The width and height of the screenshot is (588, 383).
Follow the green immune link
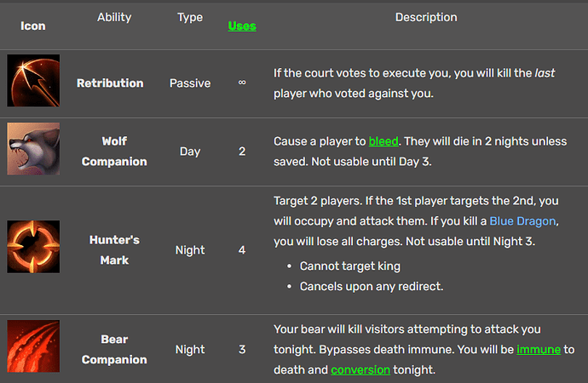(x=539, y=349)
